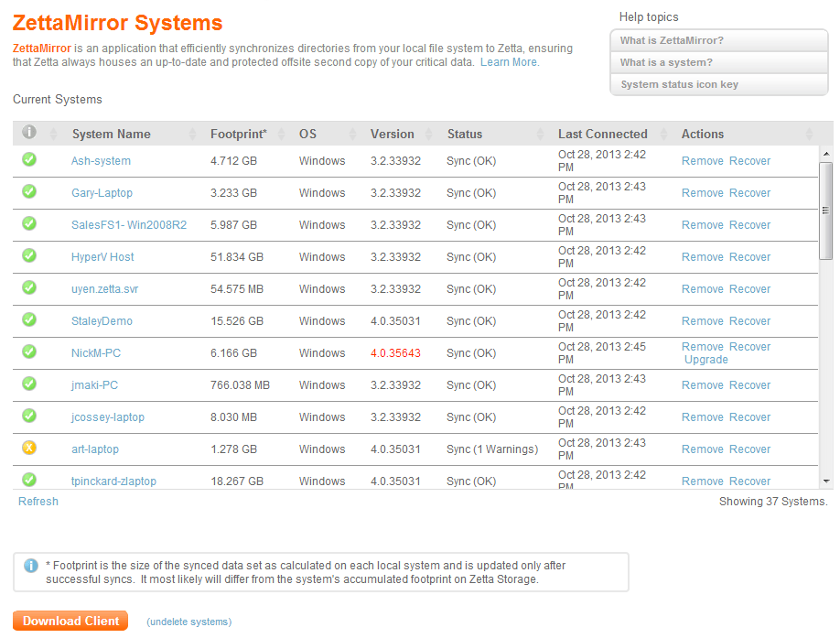The width and height of the screenshot is (840, 638).
Task: Click Remove for uyen.zetta.svr
Action: point(703,289)
